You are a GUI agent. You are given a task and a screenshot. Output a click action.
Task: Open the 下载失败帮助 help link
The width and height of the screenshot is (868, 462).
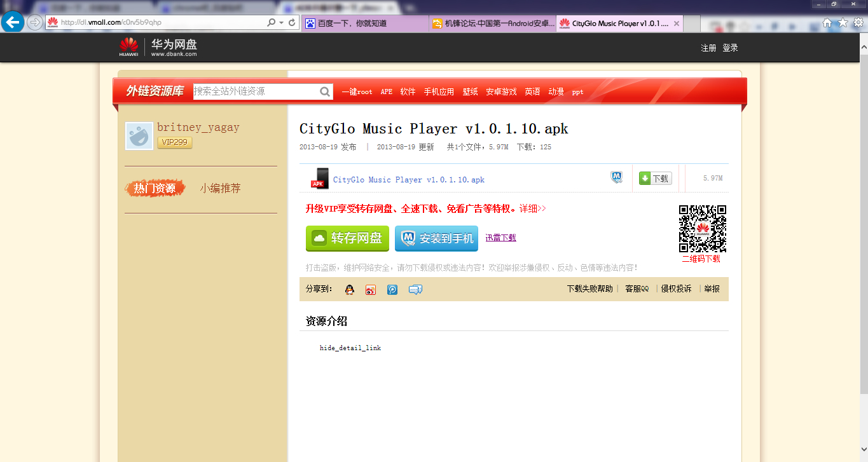(590, 289)
